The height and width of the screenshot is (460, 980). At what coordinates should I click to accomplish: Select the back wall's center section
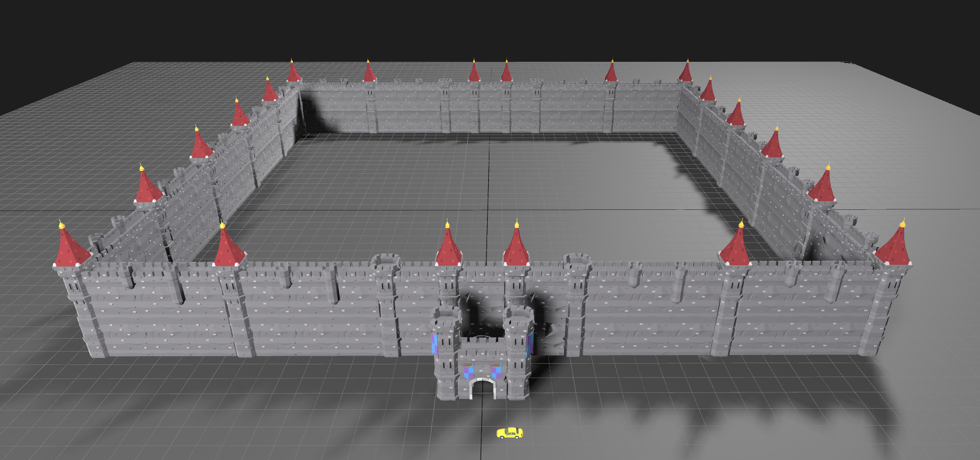tap(490, 108)
